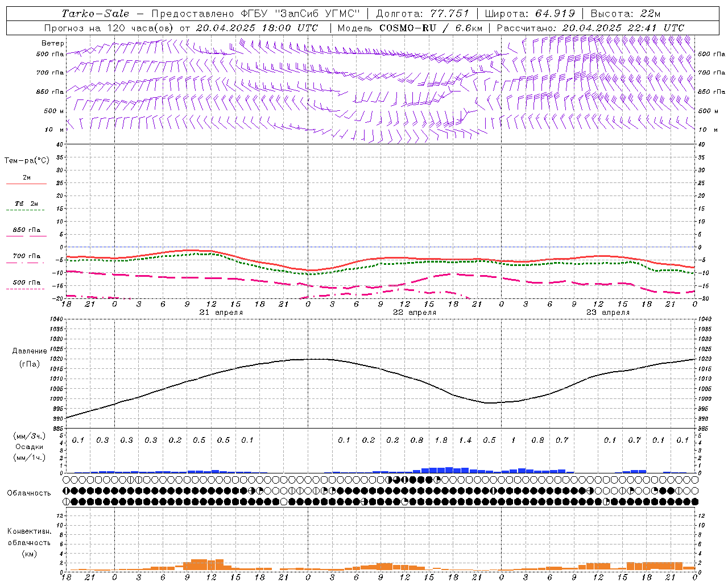Image resolution: width=728 pixels, height=582 pixels.
Task: Click the '1.4' precipitation value
Action: click(x=465, y=440)
